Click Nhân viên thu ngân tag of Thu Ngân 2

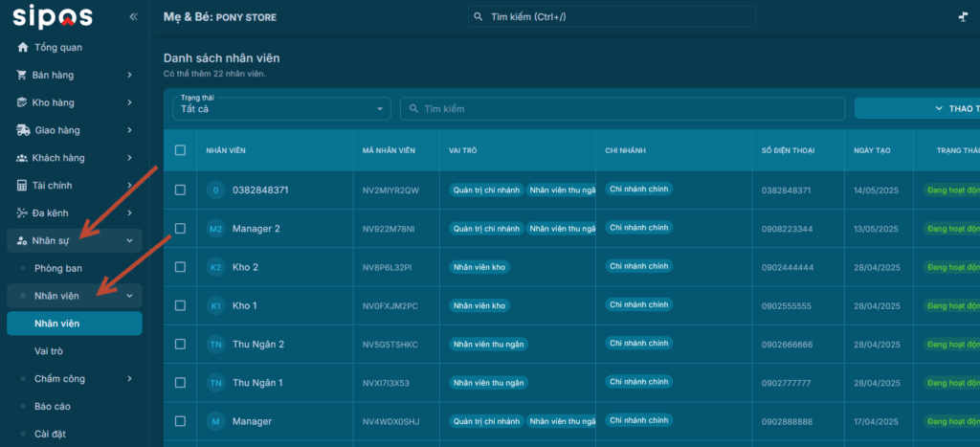tap(489, 345)
